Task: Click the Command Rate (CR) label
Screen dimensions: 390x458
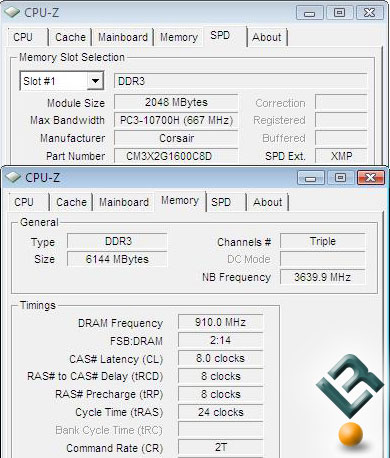Action: 115,448
